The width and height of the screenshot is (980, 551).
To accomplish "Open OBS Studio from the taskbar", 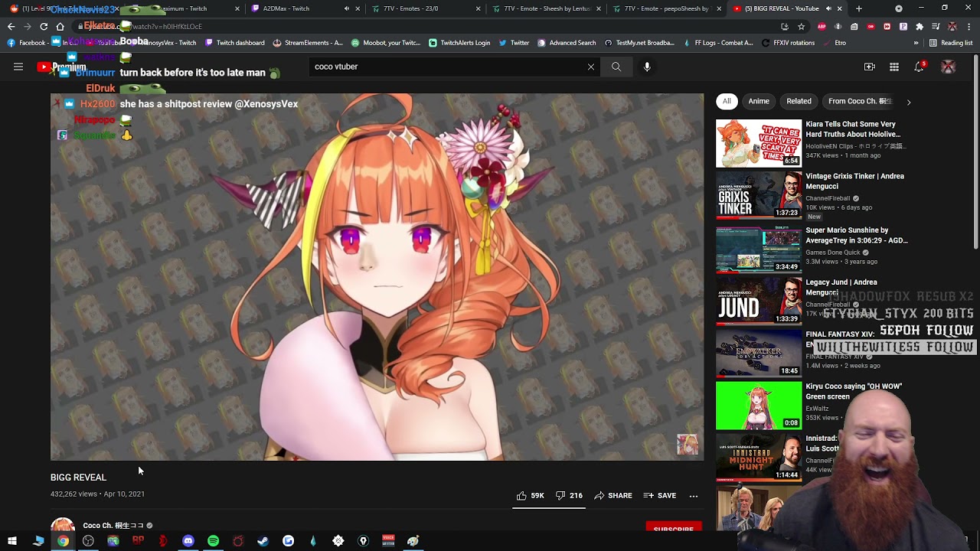I will (x=88, y=541).
